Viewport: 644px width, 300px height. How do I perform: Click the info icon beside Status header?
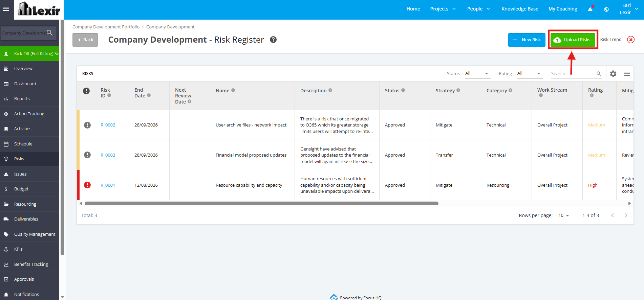click(x=403, y=90)
